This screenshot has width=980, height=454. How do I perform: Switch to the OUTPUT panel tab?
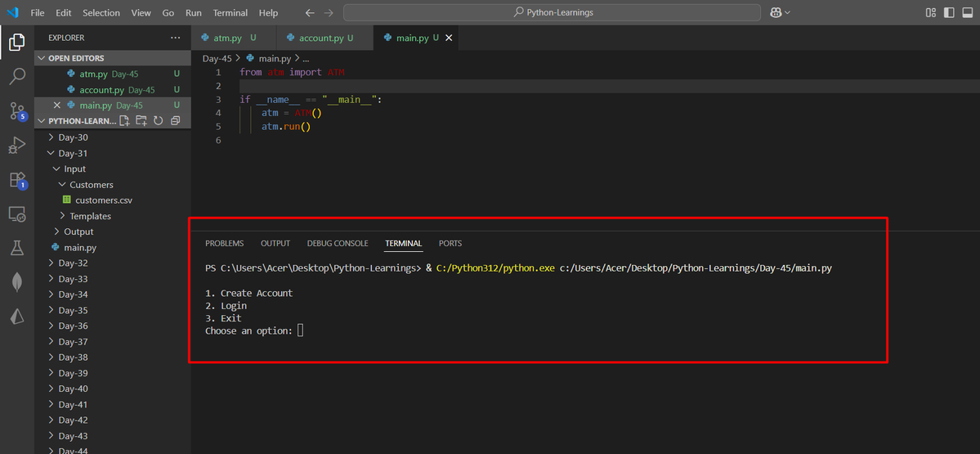click(275, 243)
